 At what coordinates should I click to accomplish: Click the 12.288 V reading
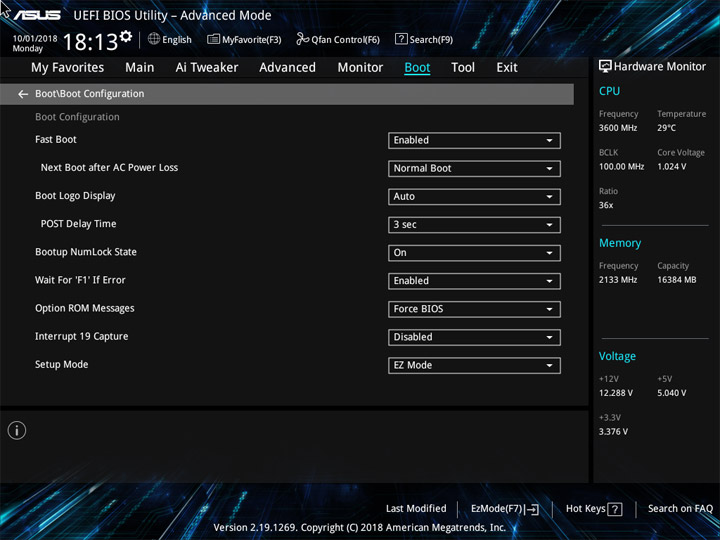[x=615, y=393]
